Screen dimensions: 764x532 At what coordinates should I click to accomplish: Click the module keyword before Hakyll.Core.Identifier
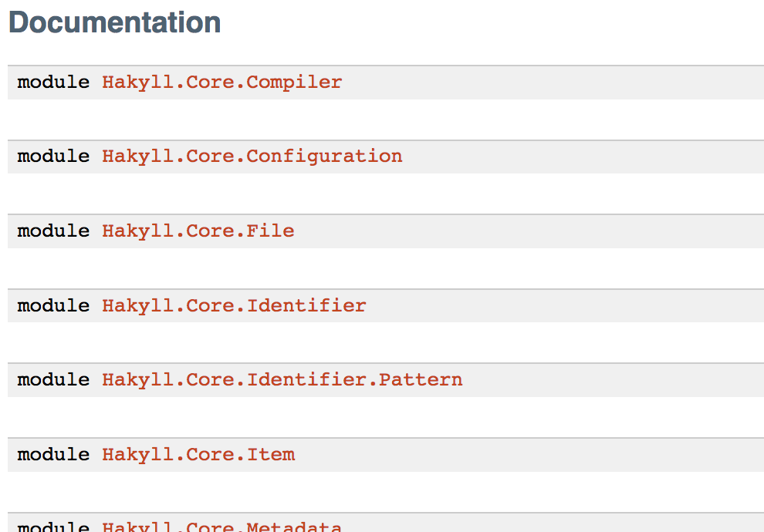[53, 305]
